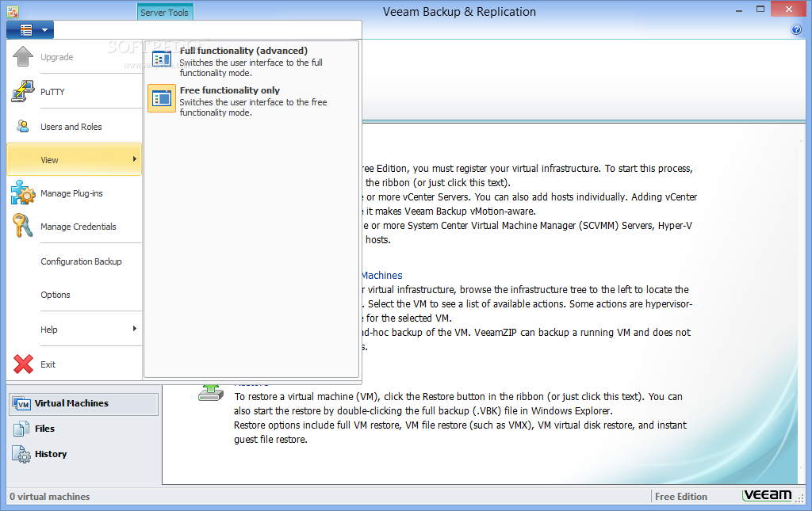Select Configuration Backup menu entry
Viewport: 812px width, 511px height.
(75, 261)
